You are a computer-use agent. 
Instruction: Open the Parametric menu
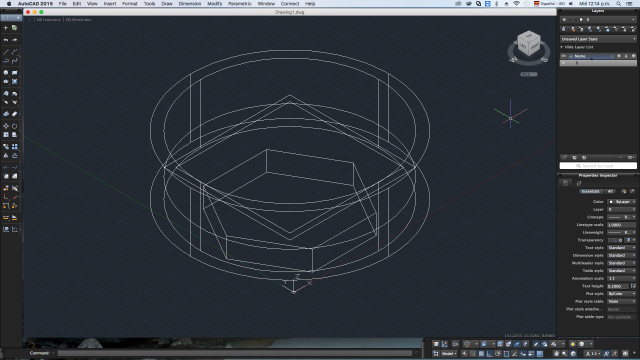tap(240, 4)
